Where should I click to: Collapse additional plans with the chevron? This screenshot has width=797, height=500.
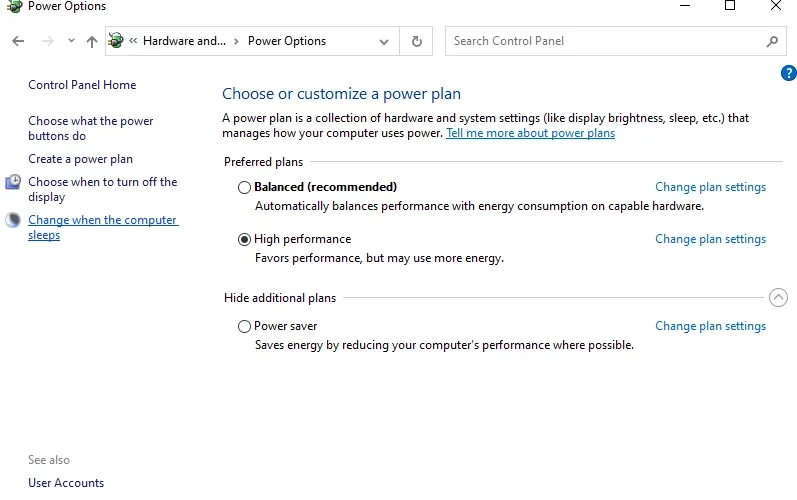point(778,298)
